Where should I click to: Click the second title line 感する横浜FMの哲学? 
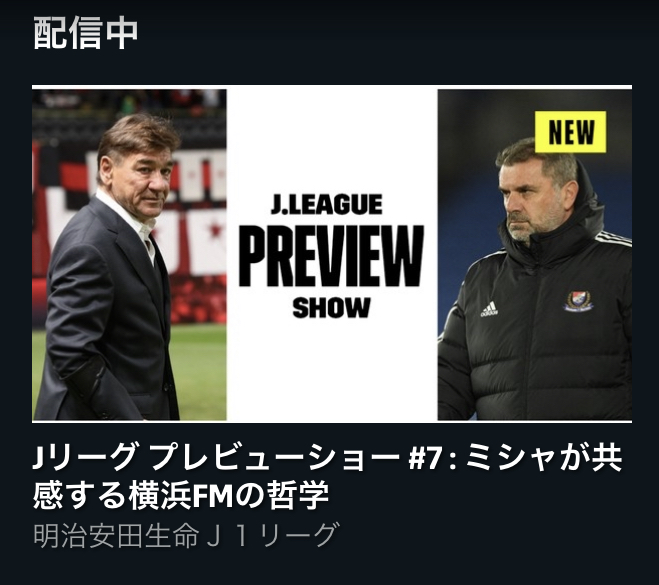pos(181,496)
